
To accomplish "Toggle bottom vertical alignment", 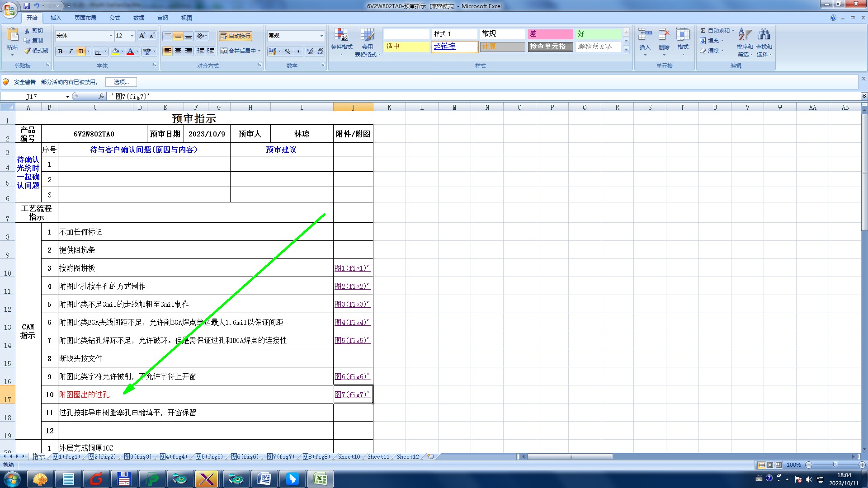I will 189,36.
